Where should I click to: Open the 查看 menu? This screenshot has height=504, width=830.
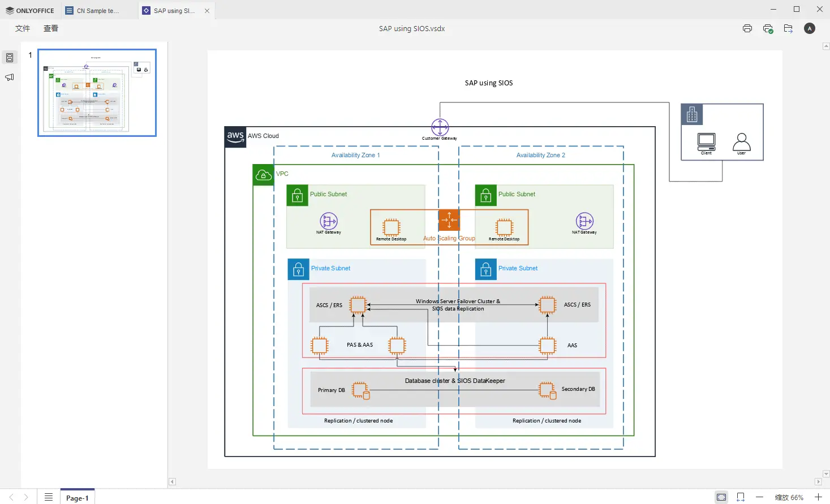coord(51,28)
